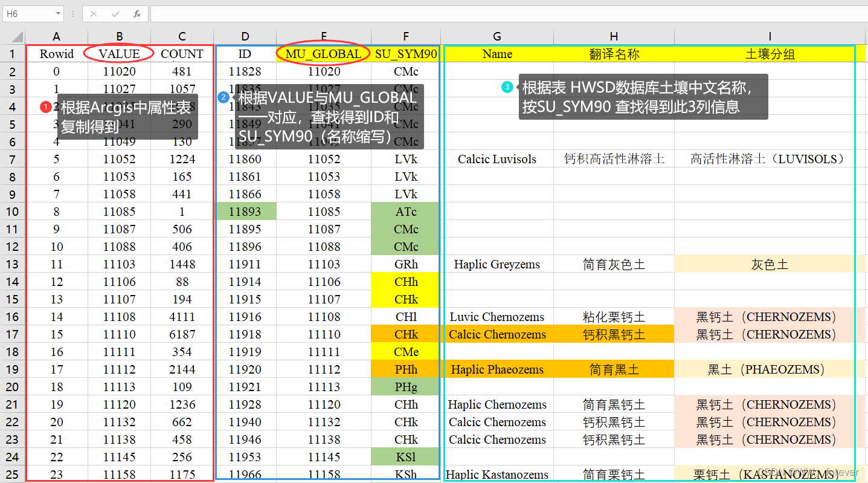Click the 翻译名称 header cell
This screenshot has height=483, width=868.
point(614,54)
